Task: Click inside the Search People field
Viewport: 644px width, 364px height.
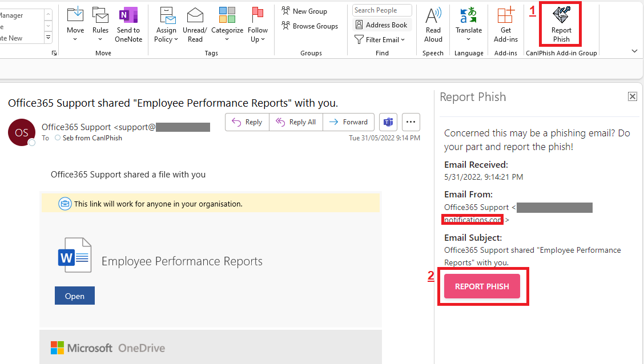Action: pos(381,10)
